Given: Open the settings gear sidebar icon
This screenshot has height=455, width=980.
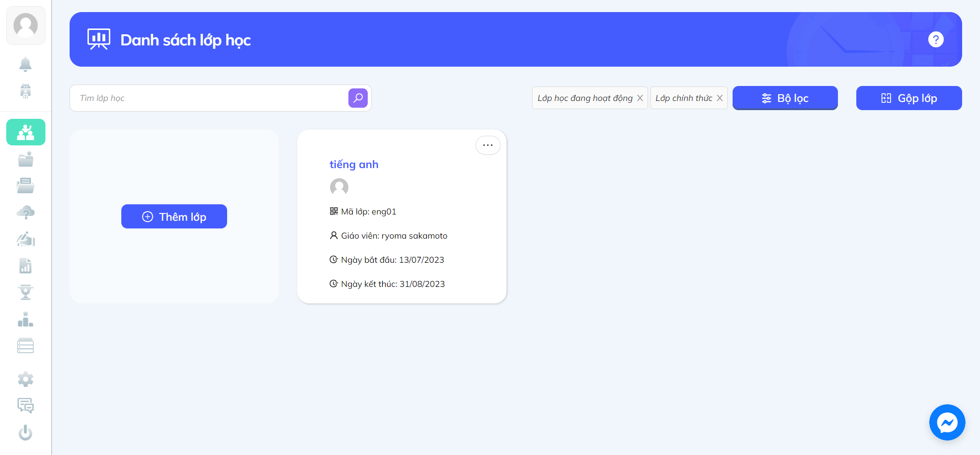Looking at the screenshot, I should click(x=26, y=380).
